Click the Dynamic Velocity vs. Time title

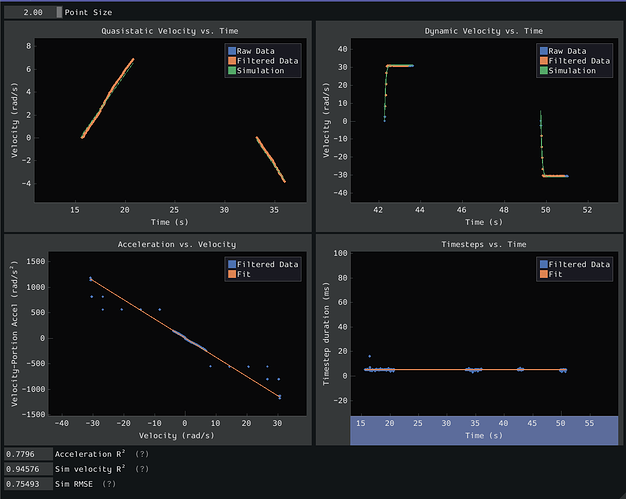(x=483, y=31)
